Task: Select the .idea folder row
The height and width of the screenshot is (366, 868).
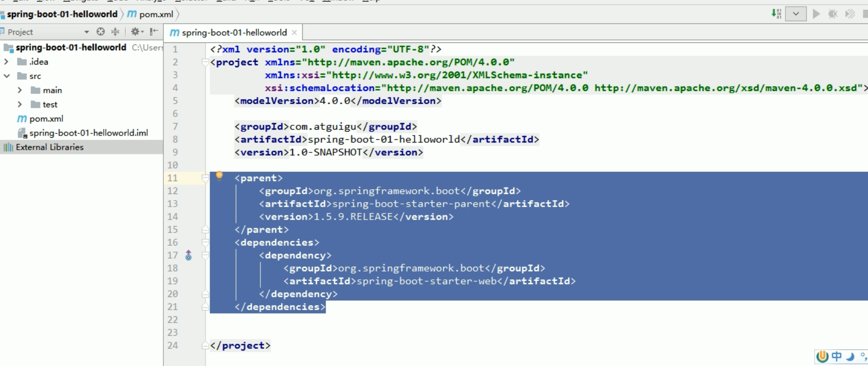Action: (81, 62)
